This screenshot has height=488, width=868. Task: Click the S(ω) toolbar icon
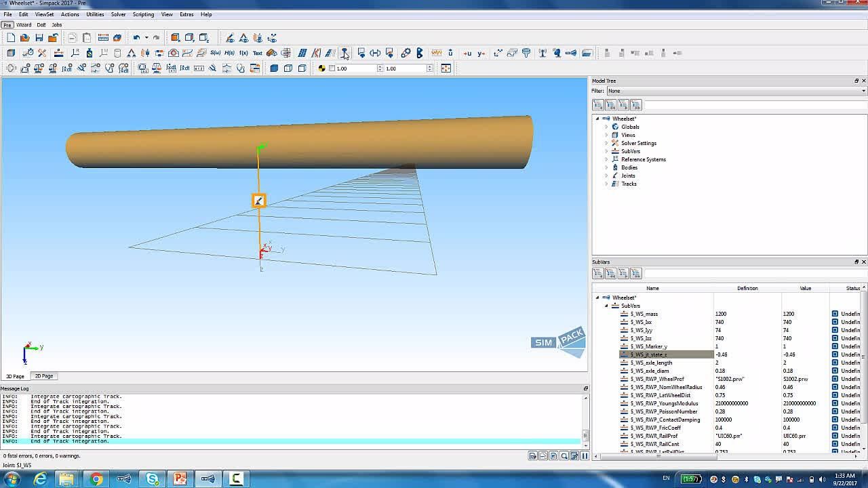coord(215,53)
